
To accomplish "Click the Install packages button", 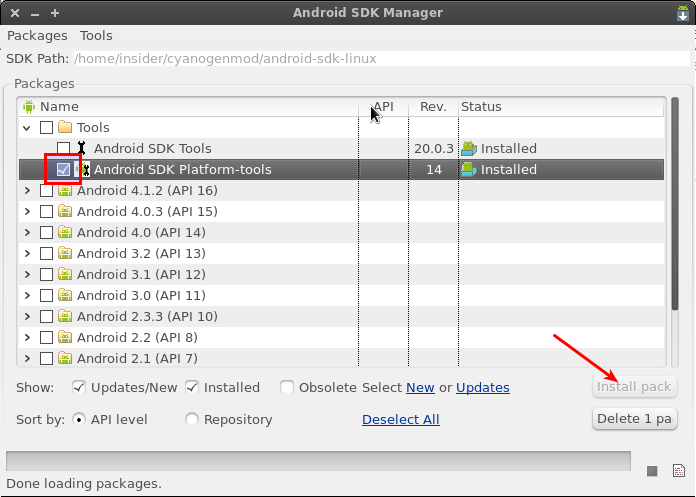I will (x=634, y=387).
